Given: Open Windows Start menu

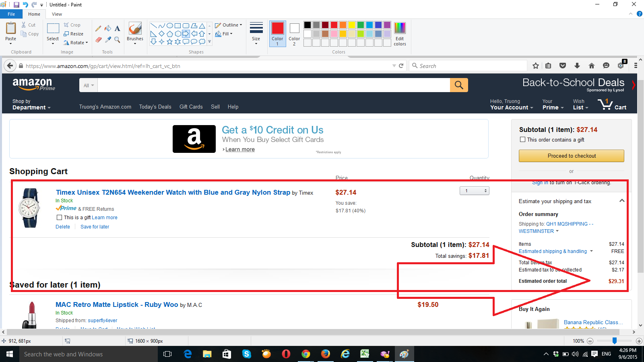Looking at the screenshot, I should (x=10, y=354).
